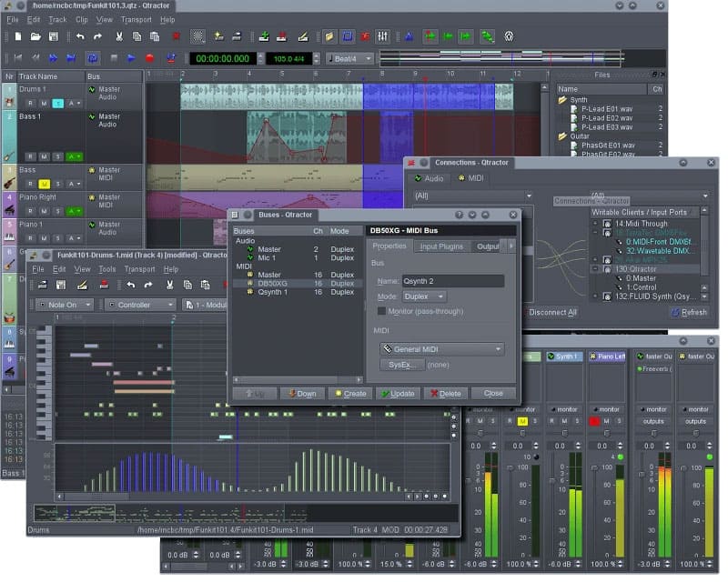Screen dimensions: 728x582
Task: Click the Add Track icon with green plus
Action: click(264, 36)
